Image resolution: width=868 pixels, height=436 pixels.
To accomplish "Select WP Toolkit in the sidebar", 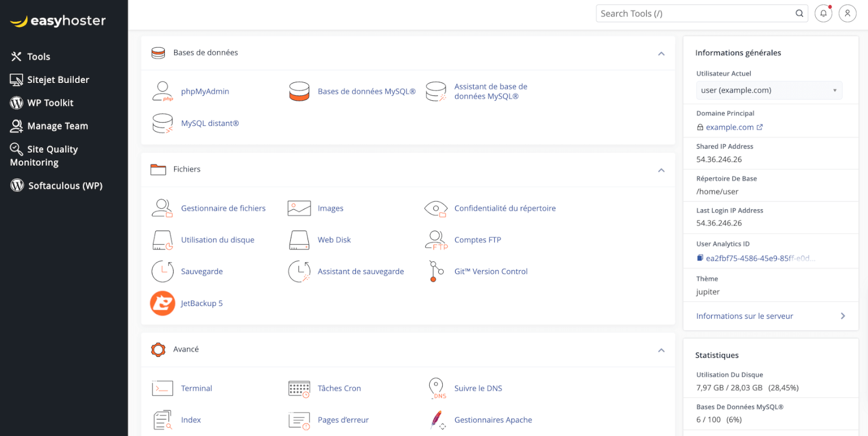I will point(42,103).
